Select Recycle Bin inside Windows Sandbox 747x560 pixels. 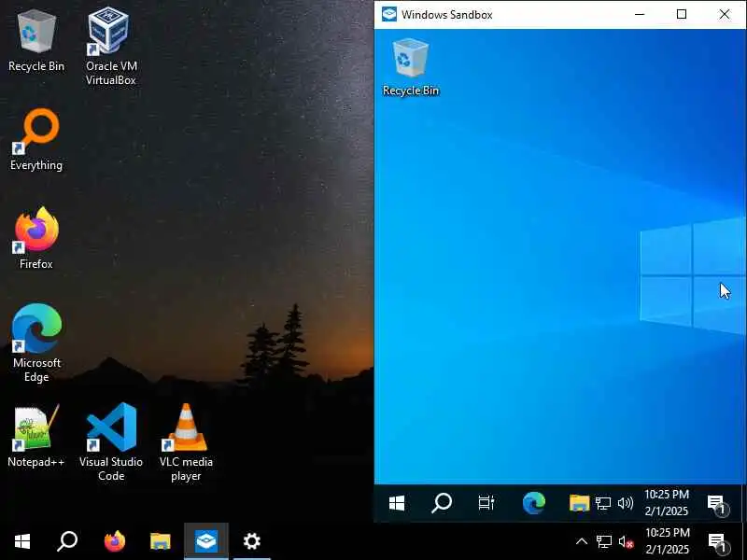click(x=411, y=67)
